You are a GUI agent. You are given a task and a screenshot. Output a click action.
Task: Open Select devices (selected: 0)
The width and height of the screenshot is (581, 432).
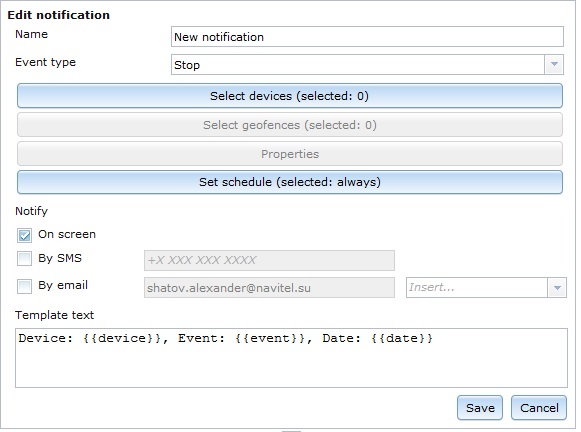pos(290,96)
